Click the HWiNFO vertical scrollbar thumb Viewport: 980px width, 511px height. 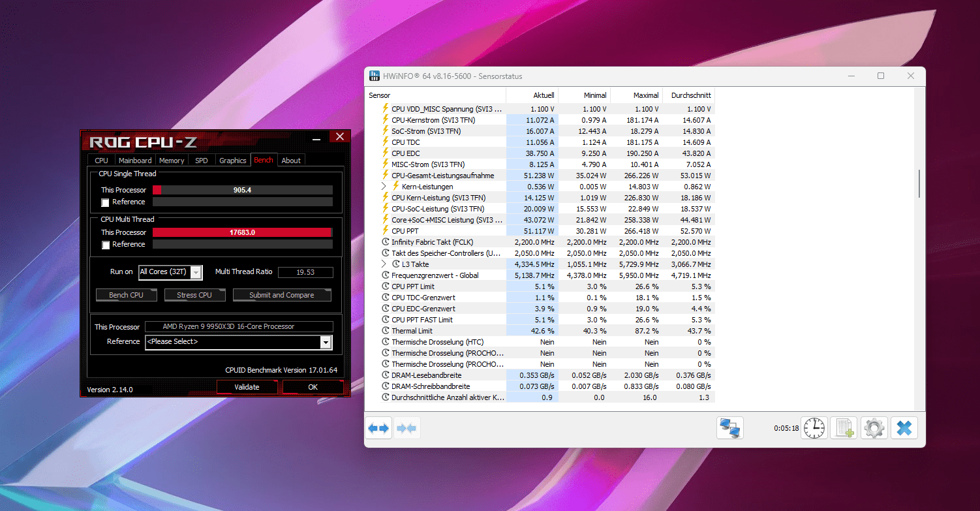click(x=919, y=183)
